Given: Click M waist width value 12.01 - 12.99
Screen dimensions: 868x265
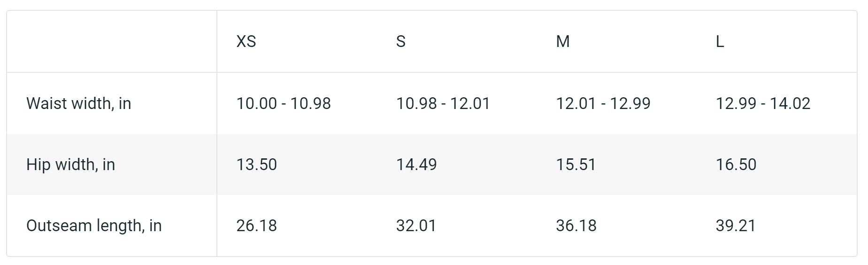Looking at the screenshot, I should tap(603, 103).
